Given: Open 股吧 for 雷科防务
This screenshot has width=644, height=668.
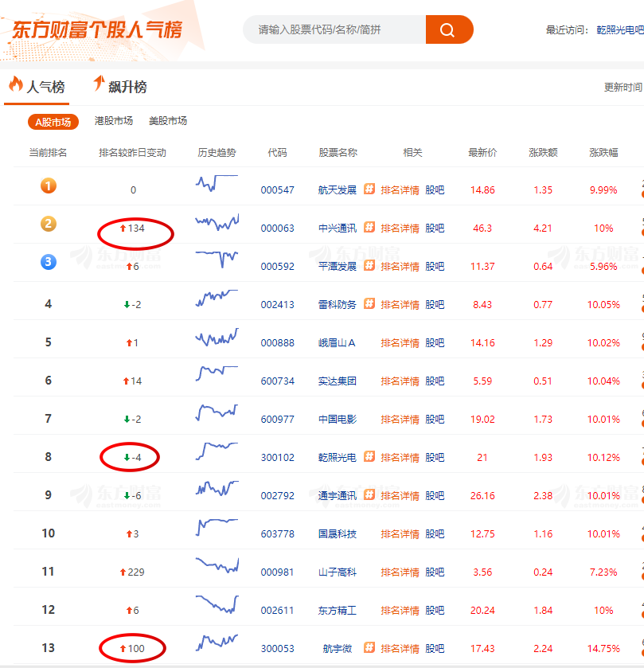Looking at the screenshot, I should pos(435,305).
